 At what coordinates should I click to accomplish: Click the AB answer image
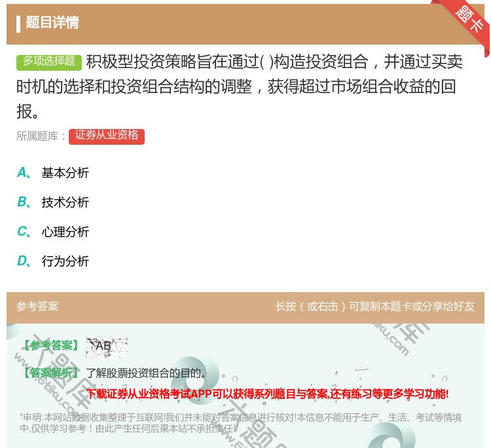(x=107, y=347)
